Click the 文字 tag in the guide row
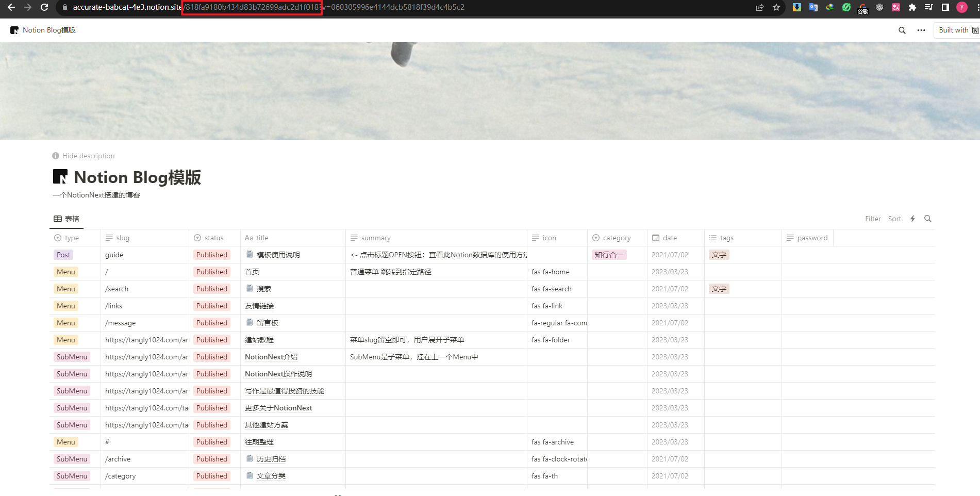980x496 pixels. click(x=719, y=255)
